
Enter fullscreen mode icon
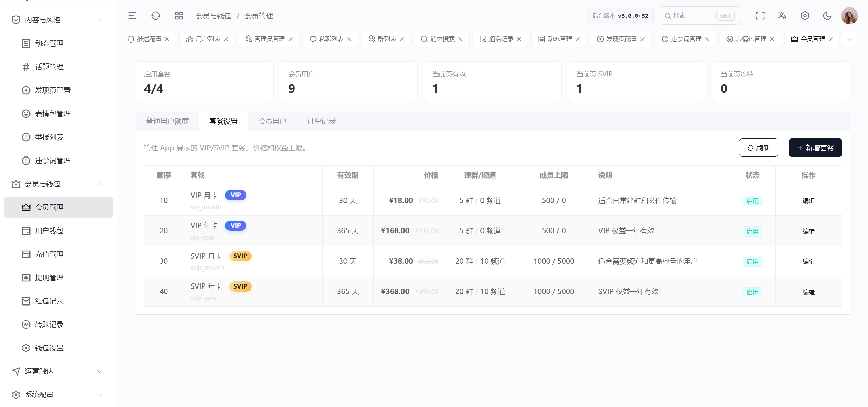(760, 16)
